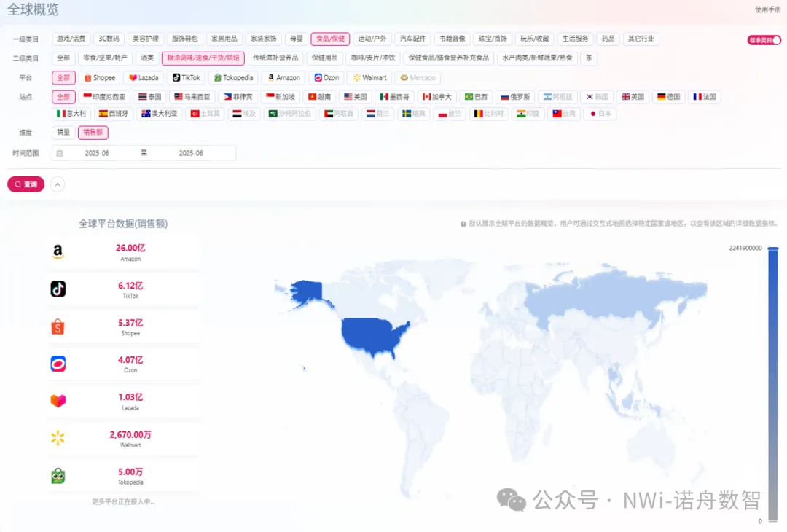Viewport: 787px width, 532px height.
Task: Click the Lazada heart logo in sales list
Action: coord(58,401)
